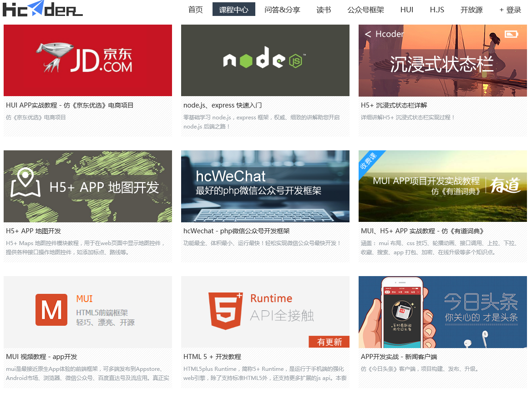Click the map pin icon in 地图开发 thumbnail
This screenshot has width=532, height=395.
tap(25, 182)
